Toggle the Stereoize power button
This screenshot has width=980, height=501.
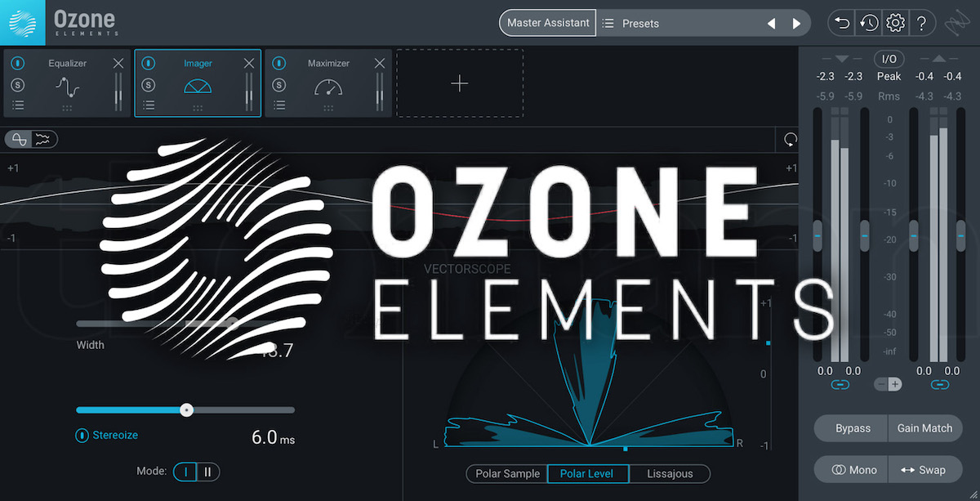82,435
